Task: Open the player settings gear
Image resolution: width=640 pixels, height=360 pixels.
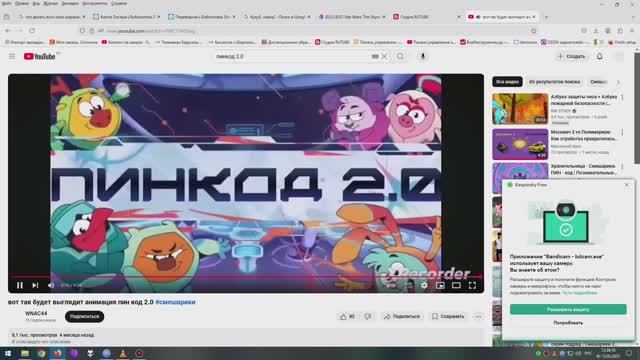Action: pyautogui.click(x=424, y=285)
